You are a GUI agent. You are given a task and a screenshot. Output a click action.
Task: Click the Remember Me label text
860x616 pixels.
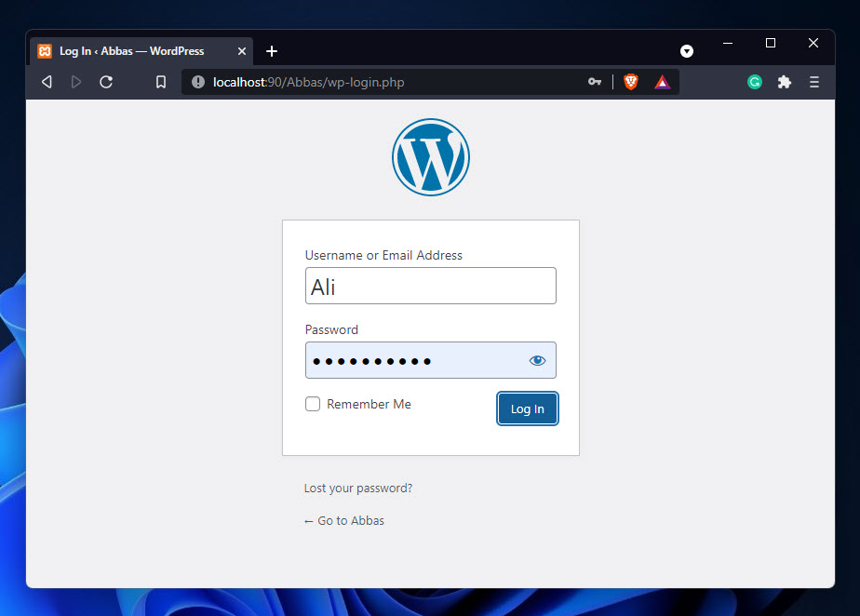[x=370, y=404]
